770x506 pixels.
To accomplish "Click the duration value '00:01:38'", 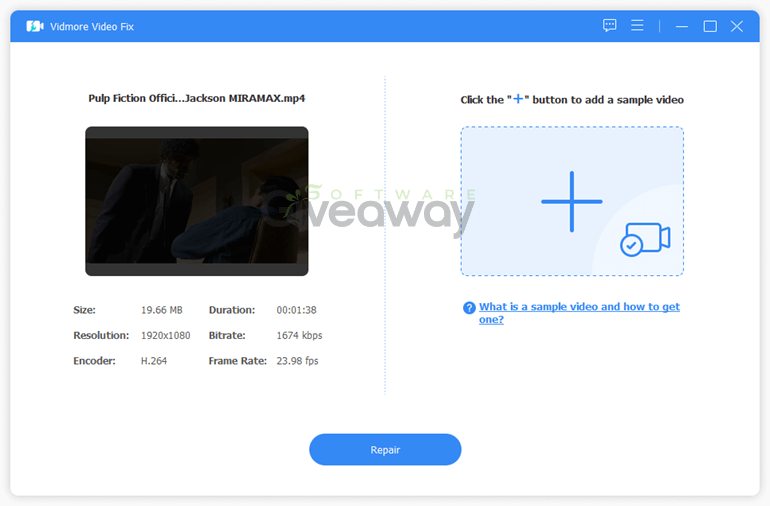I will (x=297, y=310).
